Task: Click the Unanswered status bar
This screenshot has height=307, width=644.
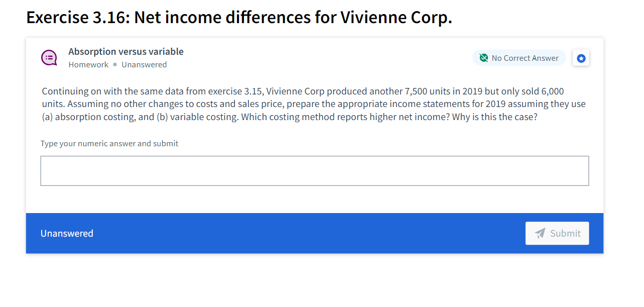Action: (67, 233)
